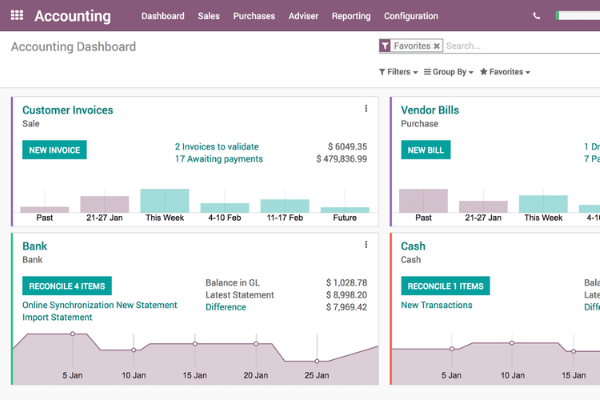Open the Bank journal title
Screen dimensions: 600x400
pos(34,246)
